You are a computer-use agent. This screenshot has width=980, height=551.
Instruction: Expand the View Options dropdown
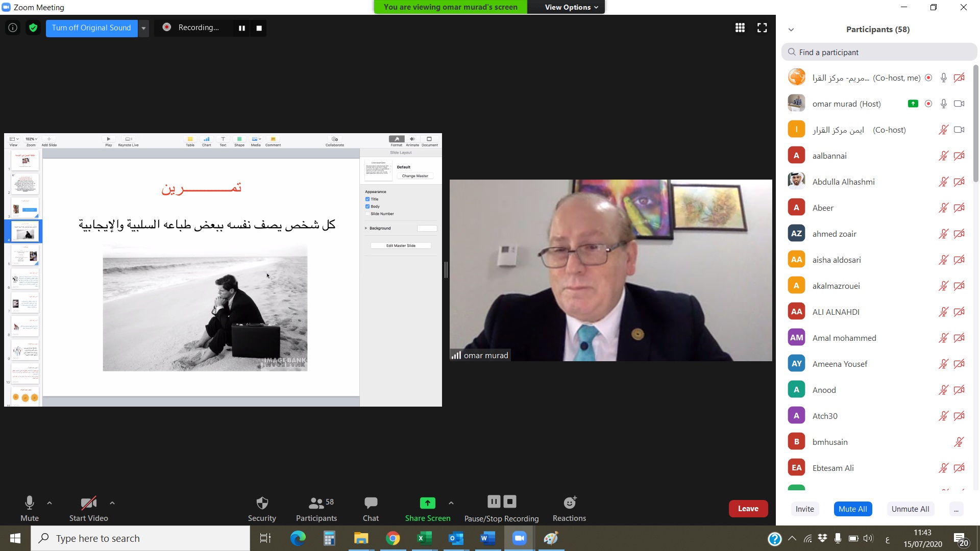(x=571, y=7)
